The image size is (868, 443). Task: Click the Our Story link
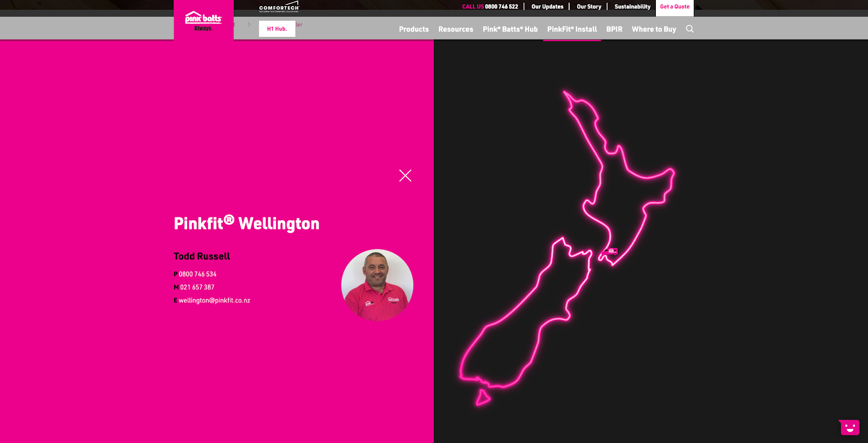[x=589, y=7]
